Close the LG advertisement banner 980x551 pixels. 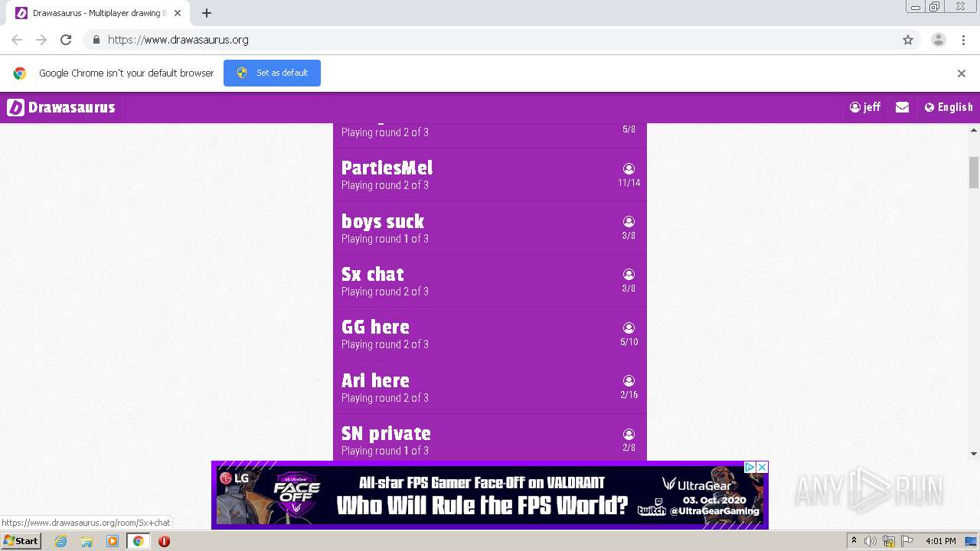tap(762, 467)
